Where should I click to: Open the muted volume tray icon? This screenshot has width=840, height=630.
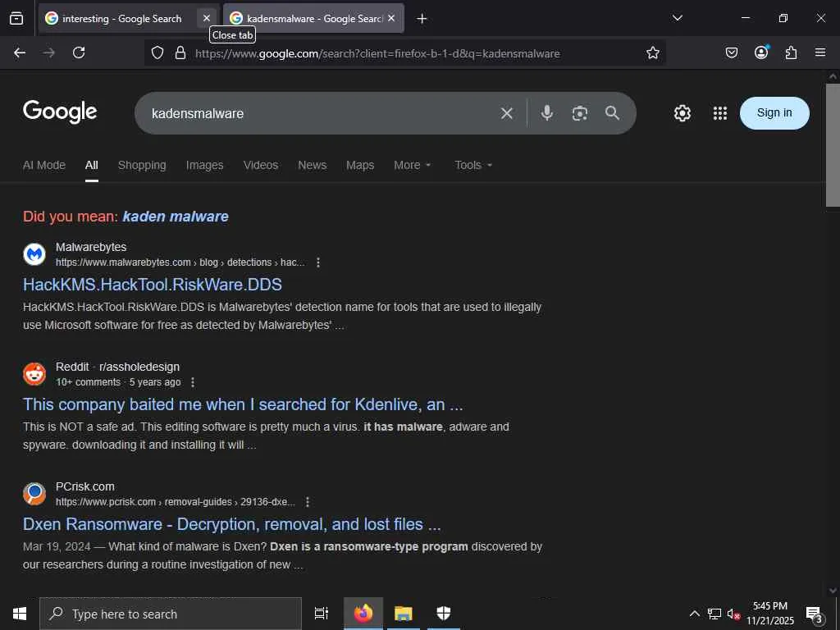click(x=733, y=614)
